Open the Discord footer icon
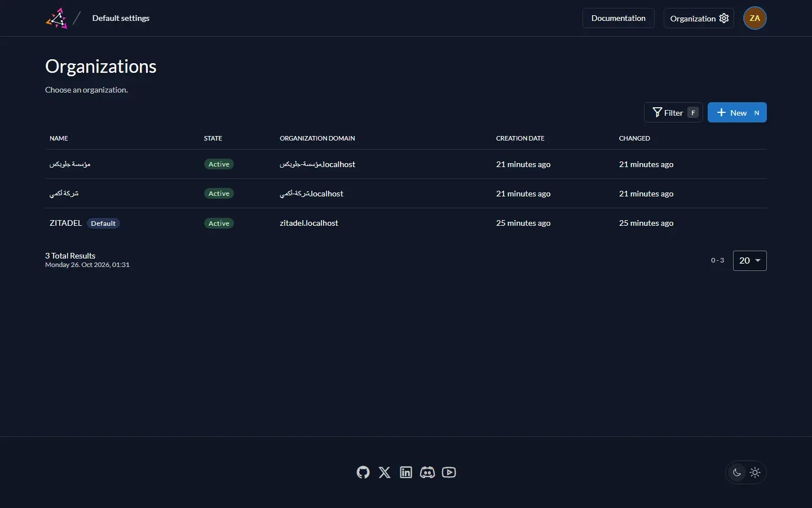Image resolution: width=812 pixels, height=508 pixels. 427,472
